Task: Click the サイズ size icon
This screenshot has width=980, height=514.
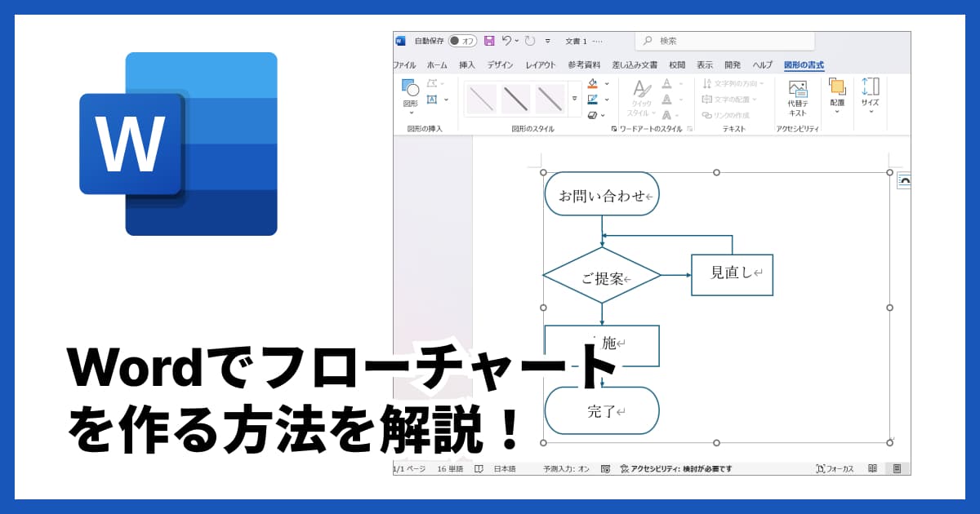Action: (869, 91)
